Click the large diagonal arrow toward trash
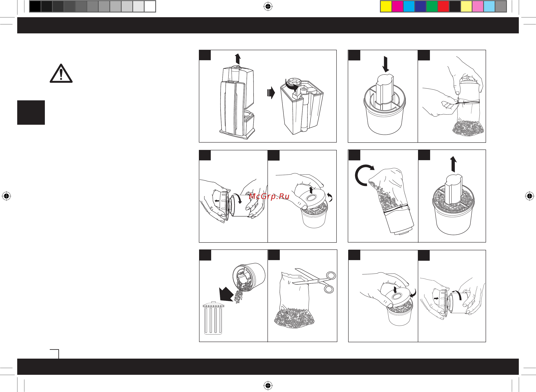The width and height of the screenshot is (536, 392). (226, 294)
